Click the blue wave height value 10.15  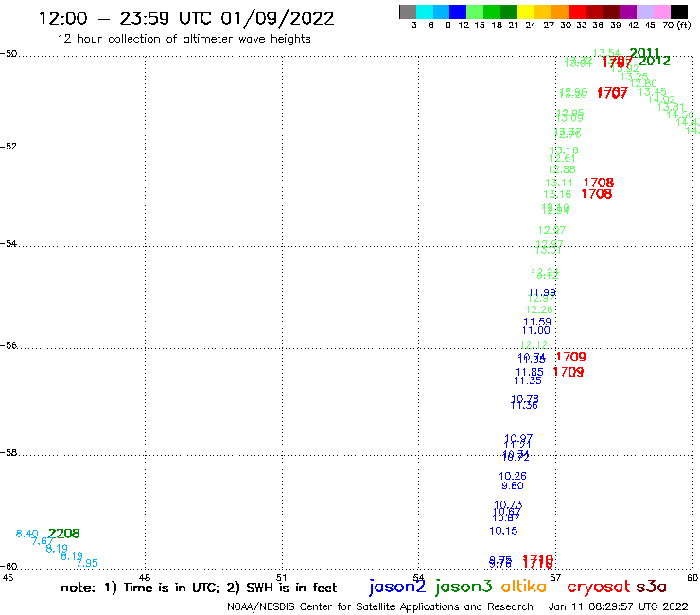(503, 531)
